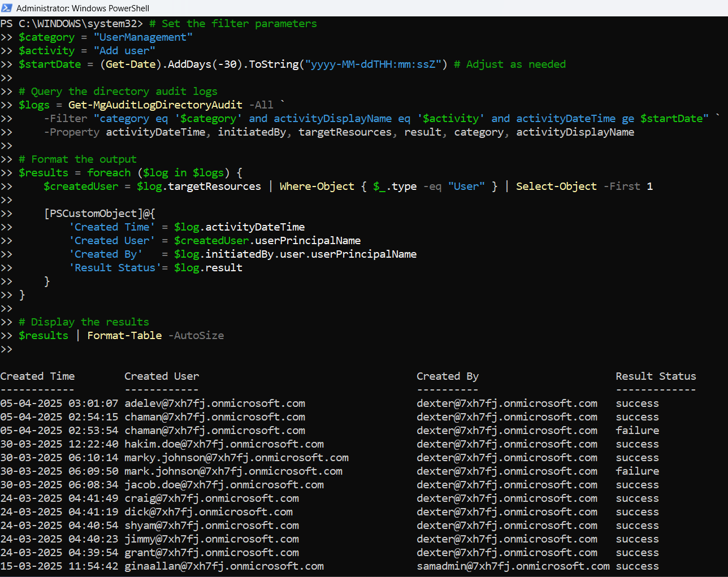Viewport: 728px width, 577px height.
Task: Click the failure status in mark.johnson row
Action: [x=638, y=471]
